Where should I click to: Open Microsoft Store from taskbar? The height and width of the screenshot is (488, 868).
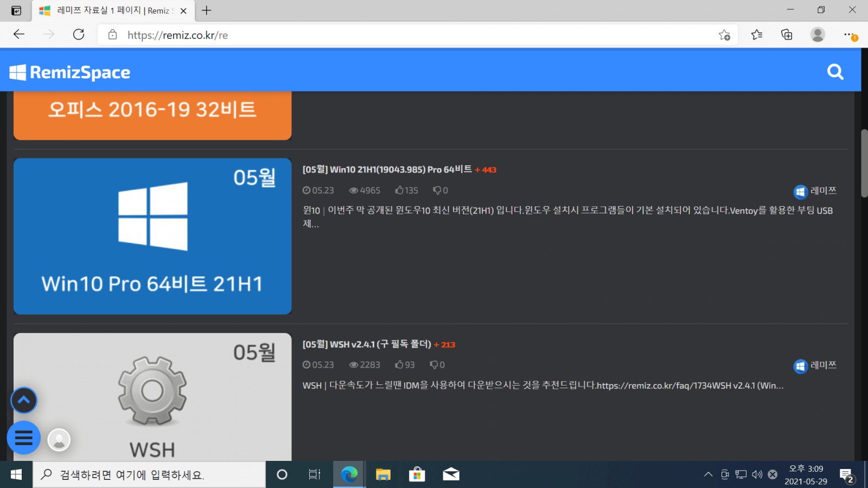417,474
